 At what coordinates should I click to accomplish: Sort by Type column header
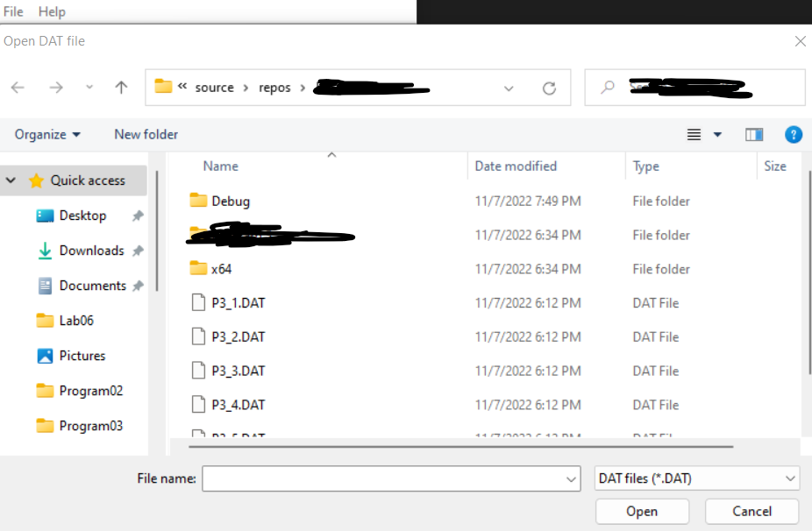645,166
